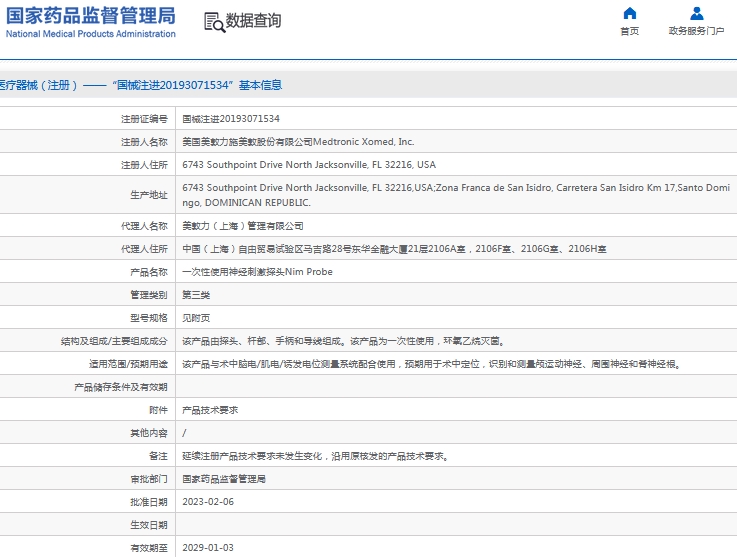Select approval date 2023-02-06
The width and height of the screenshot is (737, 557).
coord(208,502)
